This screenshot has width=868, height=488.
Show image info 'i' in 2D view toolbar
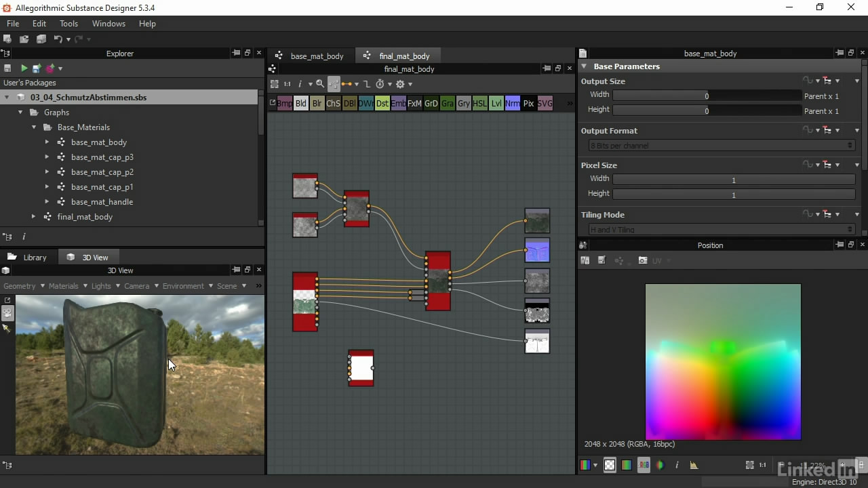coord(677,465)
